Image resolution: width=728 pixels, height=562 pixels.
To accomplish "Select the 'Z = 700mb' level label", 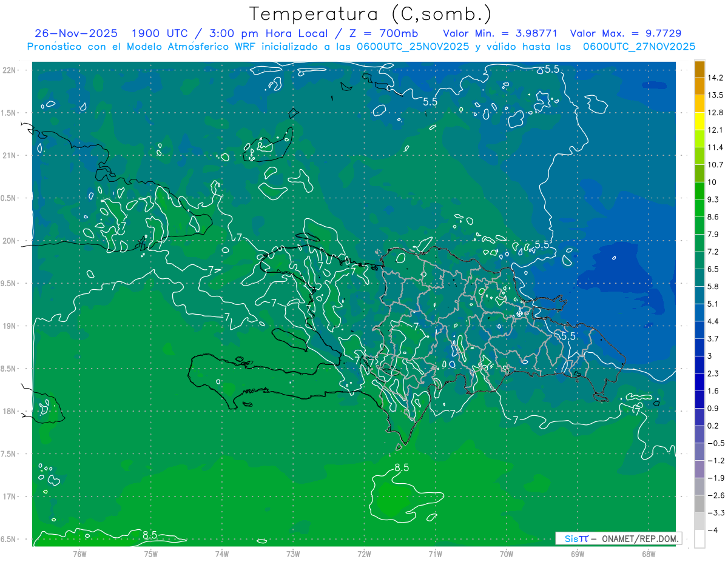I will pyautogui.click(x=385, y=33).
